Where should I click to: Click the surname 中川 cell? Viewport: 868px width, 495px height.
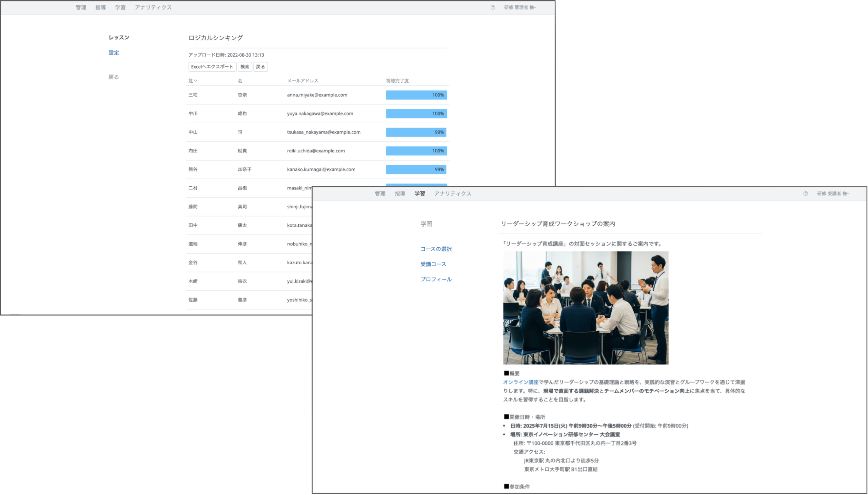coord(193,114)
